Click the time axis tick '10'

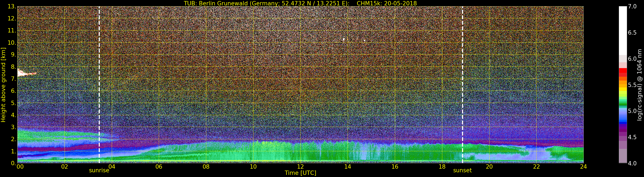253,166
